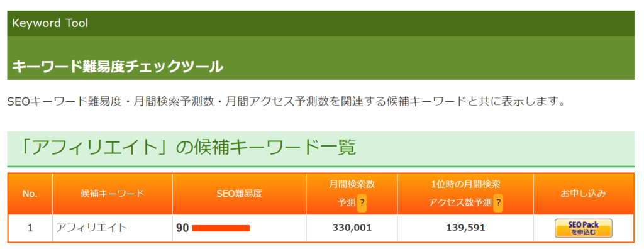Screen dimensions: 644x249
Task: Click the SEO Pack apply button
Action: (x=583, y=228)
